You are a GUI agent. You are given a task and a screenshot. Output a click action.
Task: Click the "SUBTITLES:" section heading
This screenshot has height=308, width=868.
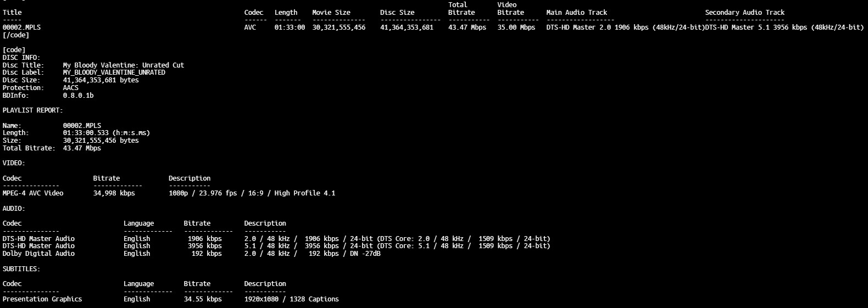(x=21, y=269)
